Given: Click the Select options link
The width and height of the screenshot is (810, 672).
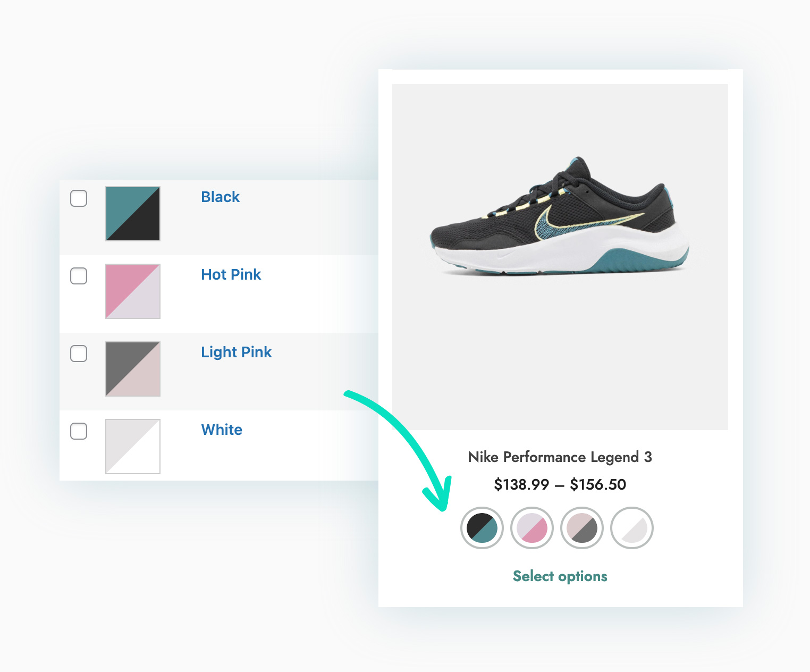Looking at the screenshot, I should click(x=560, y=577).
